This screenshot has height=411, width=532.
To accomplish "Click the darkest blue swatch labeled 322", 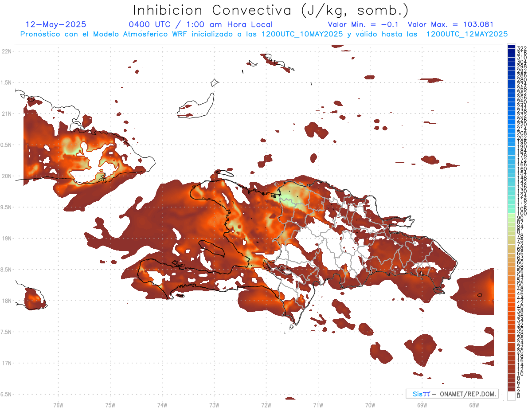I will 511,47.
